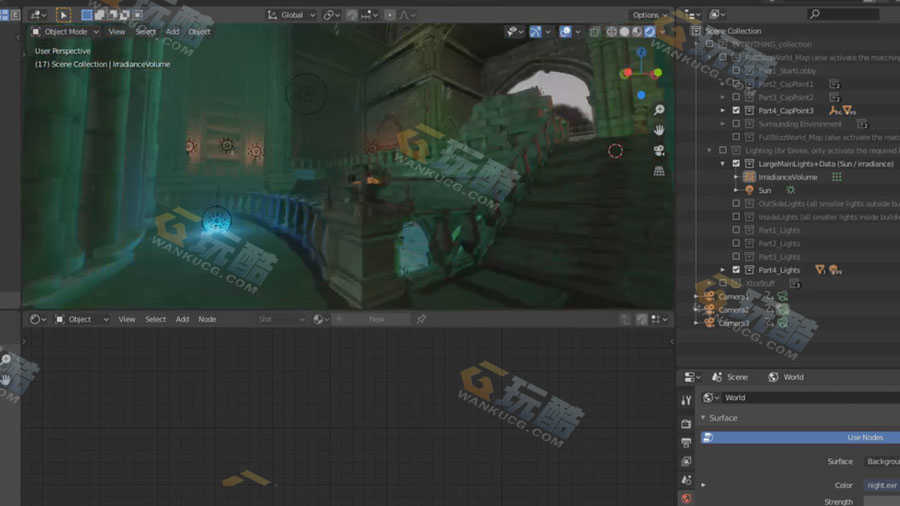Viewport: 900px width, 506px height.
Task: Select IrradianceVolume object in outliner
Action: pyautogui.click(x=788, y=177)
